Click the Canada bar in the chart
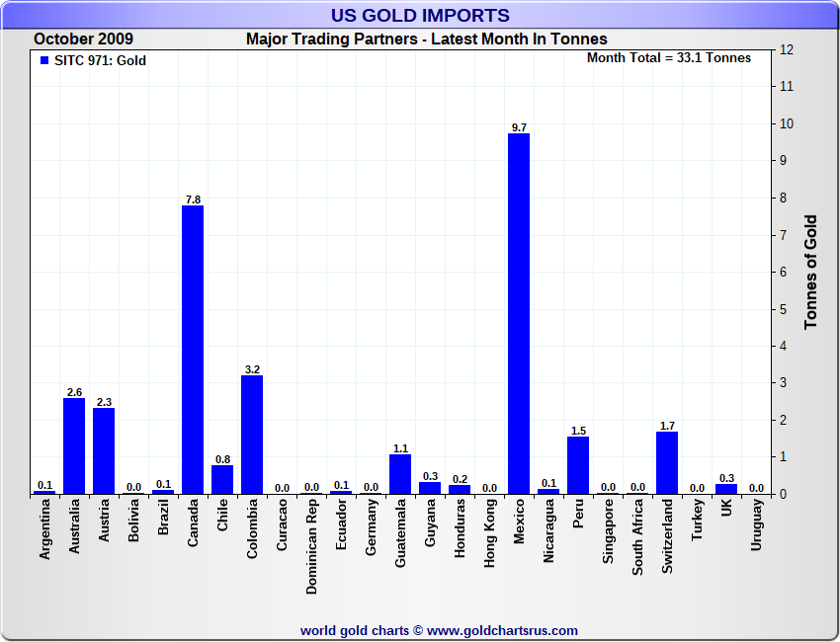This screenshot has width=840, height=642. click(x=193, y=350)
